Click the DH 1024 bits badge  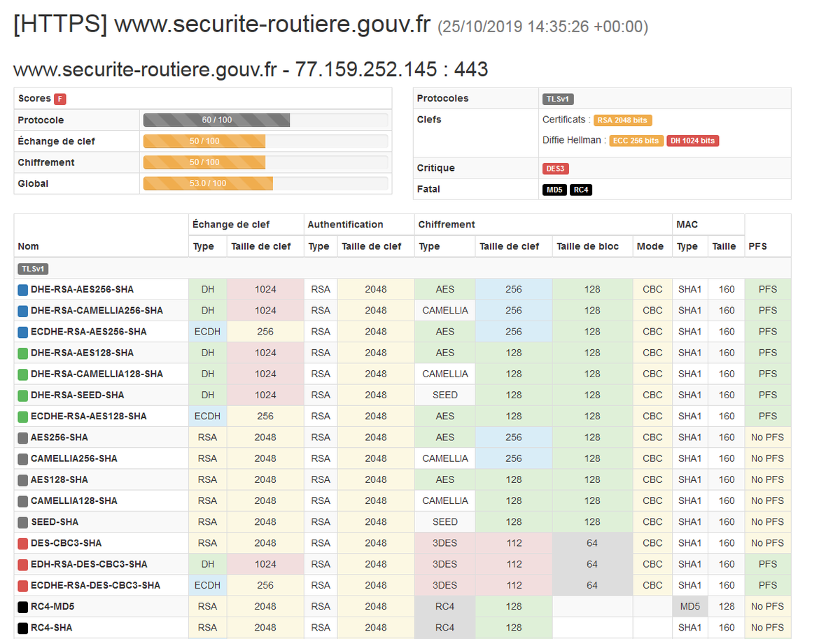(692, 141)
